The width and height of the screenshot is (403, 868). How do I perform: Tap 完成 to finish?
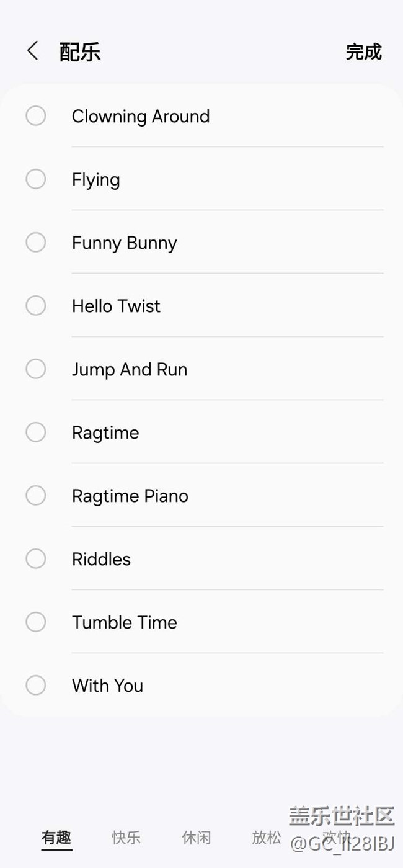click(x=363, y=52)
